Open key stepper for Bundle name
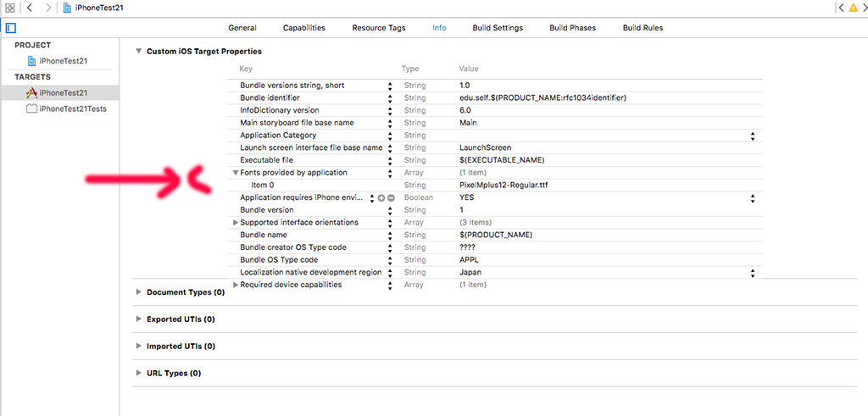The image size is (868, 416). pos(390,235)
